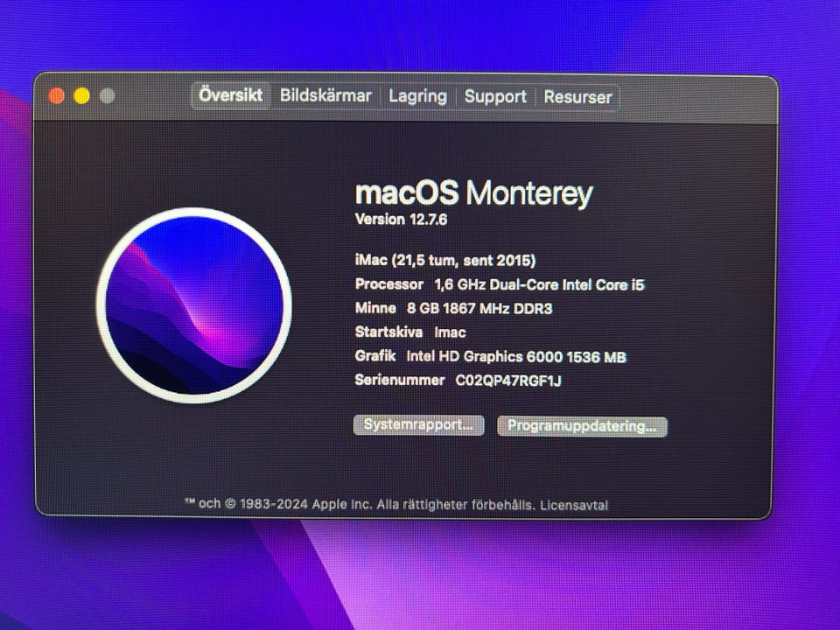The height and width of the screenshot is (630, 840).
Task: Click the greyed-out zoom window button
Action: pos(108,96)
